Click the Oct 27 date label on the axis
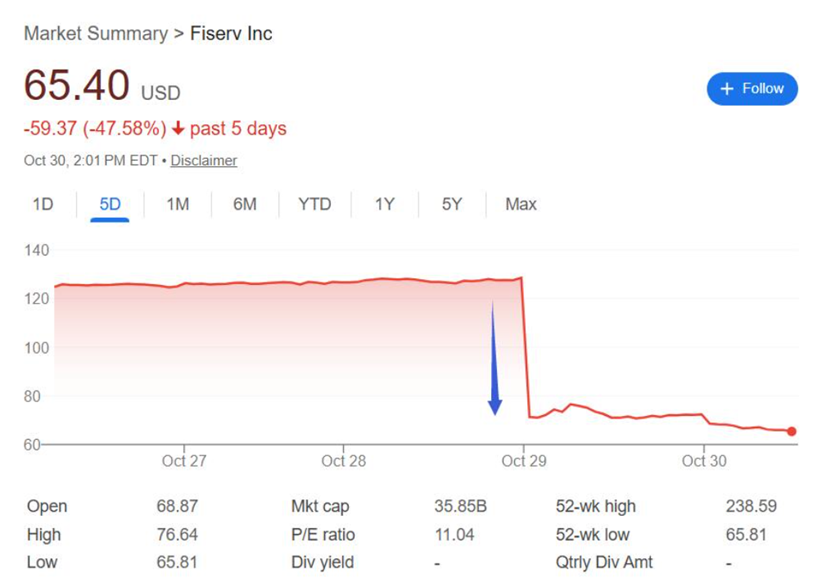831x583 pixels. 184,461
